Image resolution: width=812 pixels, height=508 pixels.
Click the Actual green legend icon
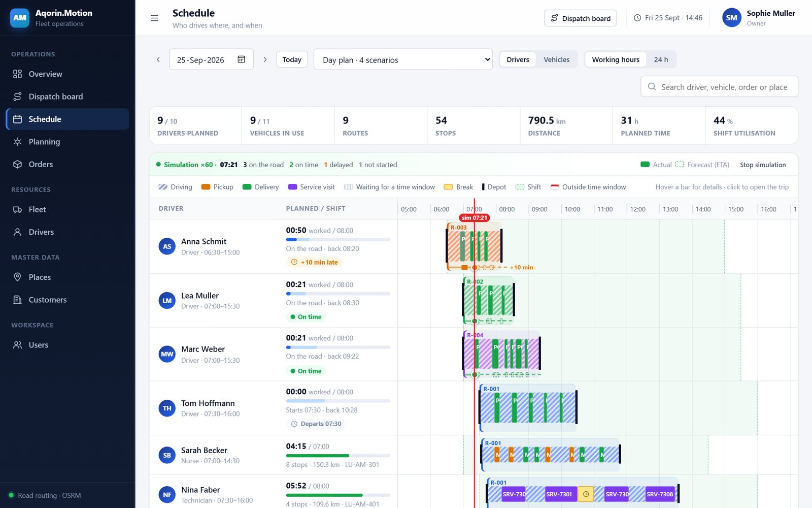(645, 165)
